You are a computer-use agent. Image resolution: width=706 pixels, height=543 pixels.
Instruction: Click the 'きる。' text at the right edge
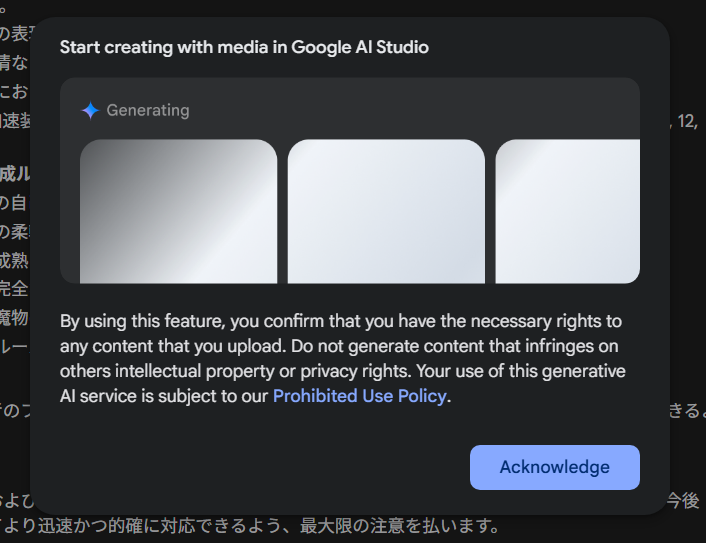(x=687, y=410)
